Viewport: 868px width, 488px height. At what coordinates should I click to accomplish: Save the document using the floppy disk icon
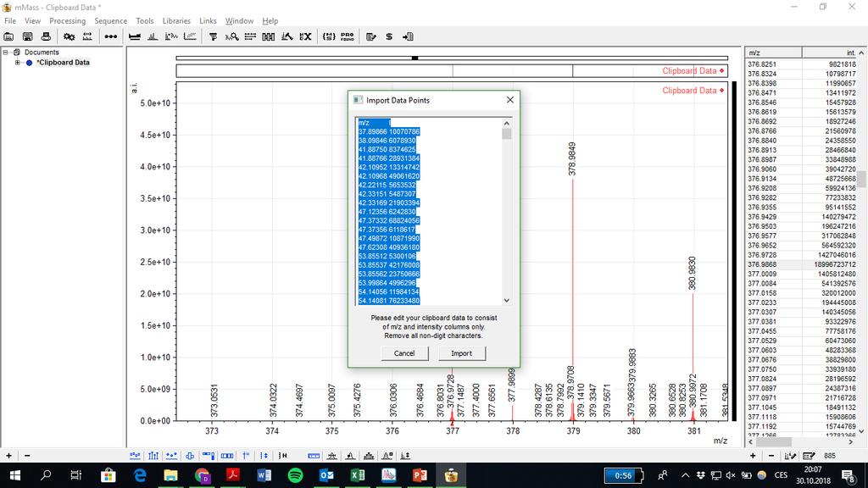pos(27,36)
